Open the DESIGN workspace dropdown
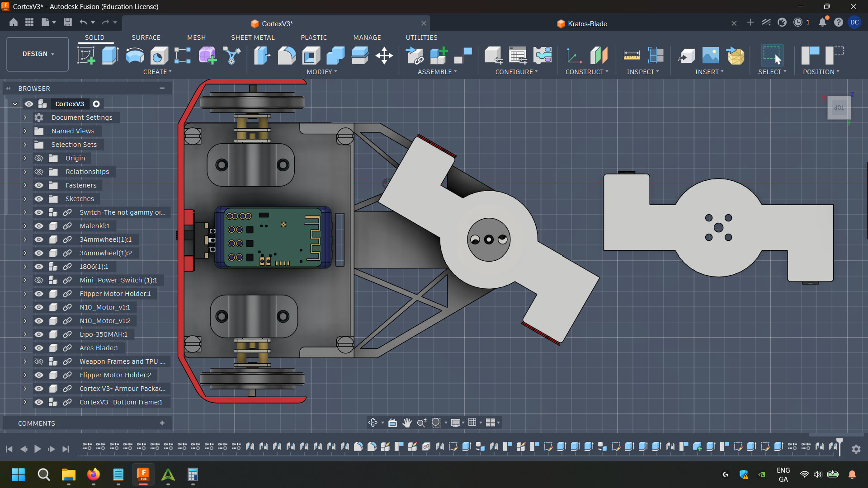Viewport: 868px width, 488px height. coord(38,54)
